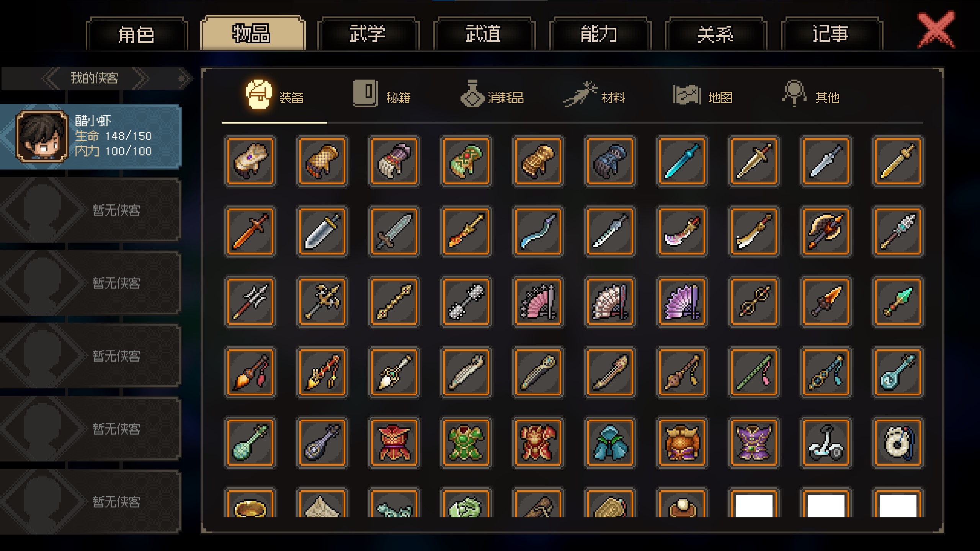Switch to the 武学 tab
Image resolution: width=980 pixels, height=551 pixels.
[367, 34]
